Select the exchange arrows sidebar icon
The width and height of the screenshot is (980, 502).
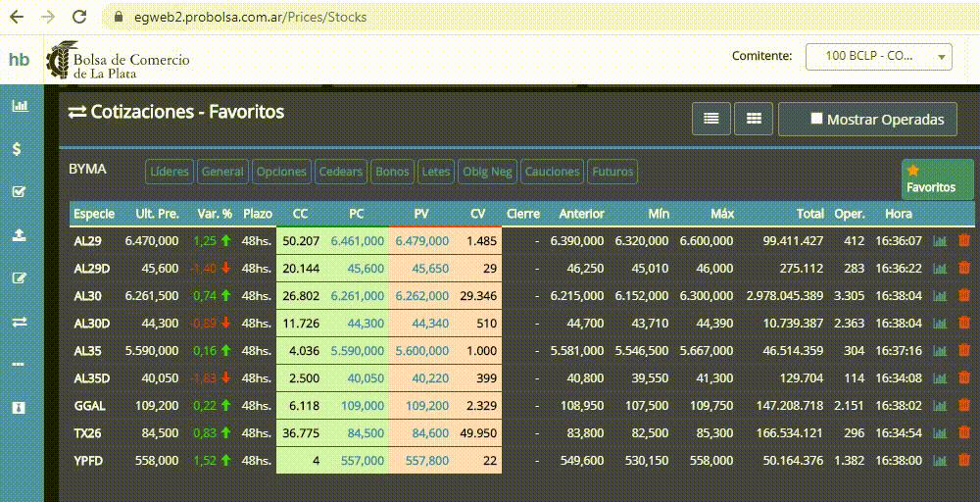click(x=19, y=322)
